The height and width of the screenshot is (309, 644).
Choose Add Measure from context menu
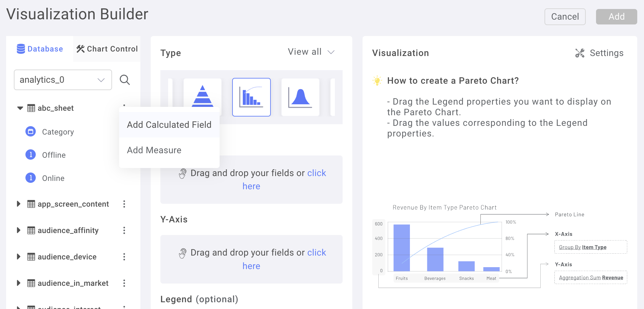coord(154,150)
